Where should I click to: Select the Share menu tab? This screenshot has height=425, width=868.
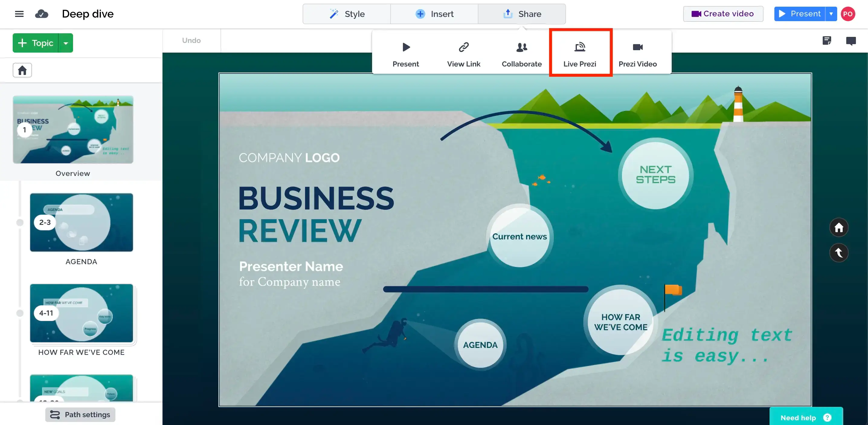tap(522, 14)
